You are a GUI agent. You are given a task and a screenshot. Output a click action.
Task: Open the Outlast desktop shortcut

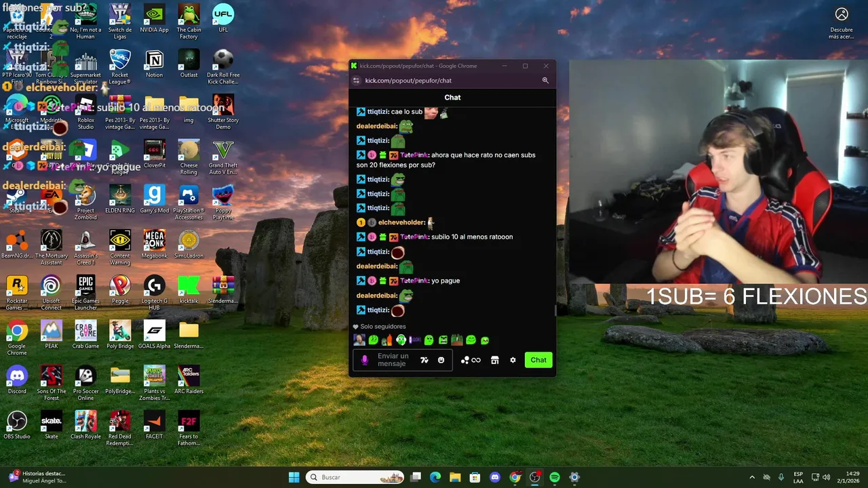coord(189,64)
